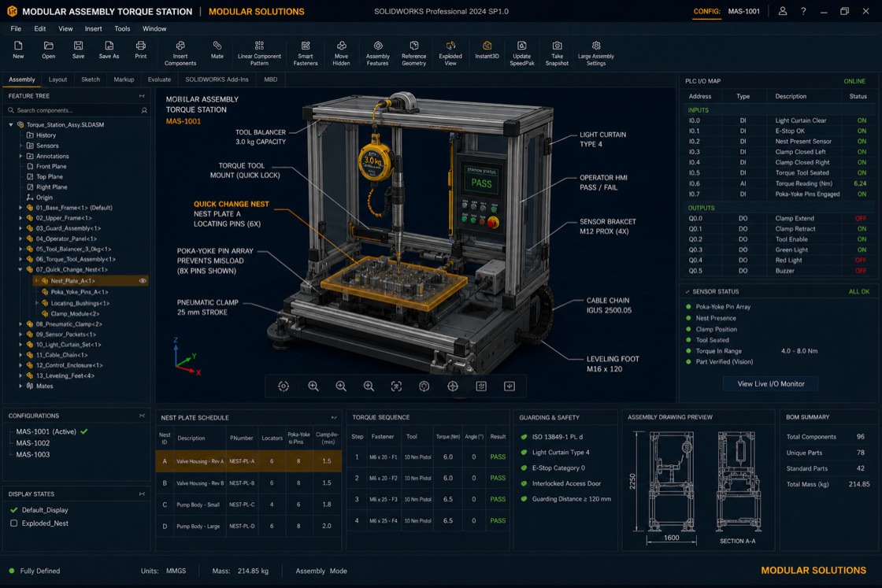Expand the Sensors folder
Screen dimensions: 882x588
(x=20, y=146)
